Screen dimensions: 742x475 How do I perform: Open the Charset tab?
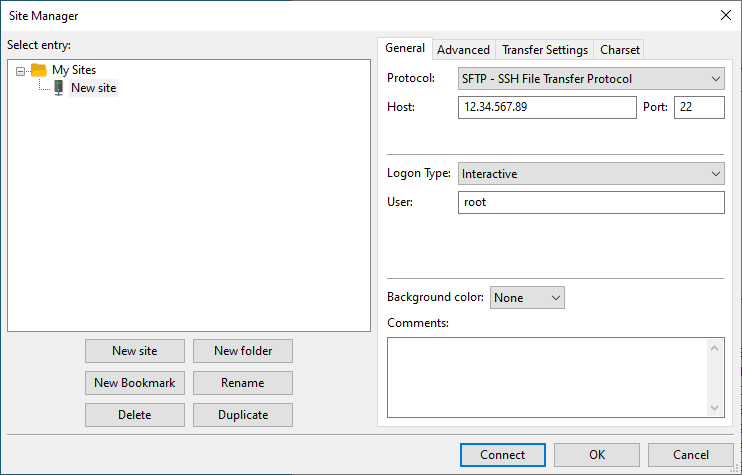point(619,50)
